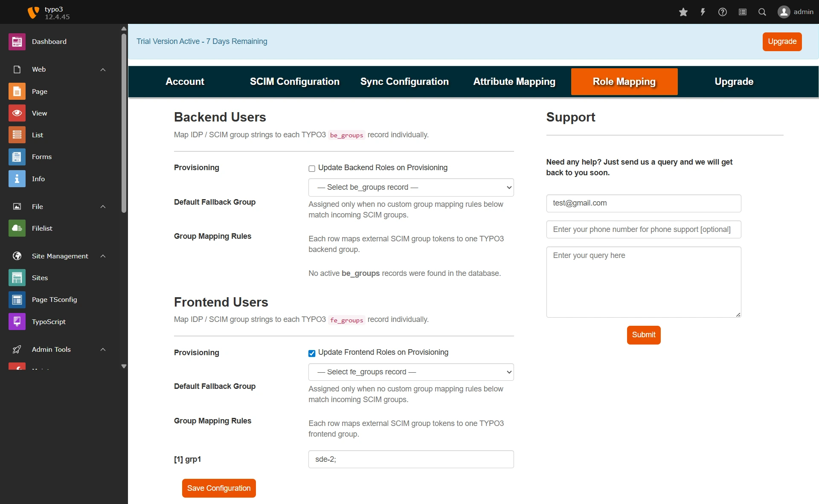Click the Web module group icon
The height and width of the screenshot is (504, 819).
coord(17,70)
